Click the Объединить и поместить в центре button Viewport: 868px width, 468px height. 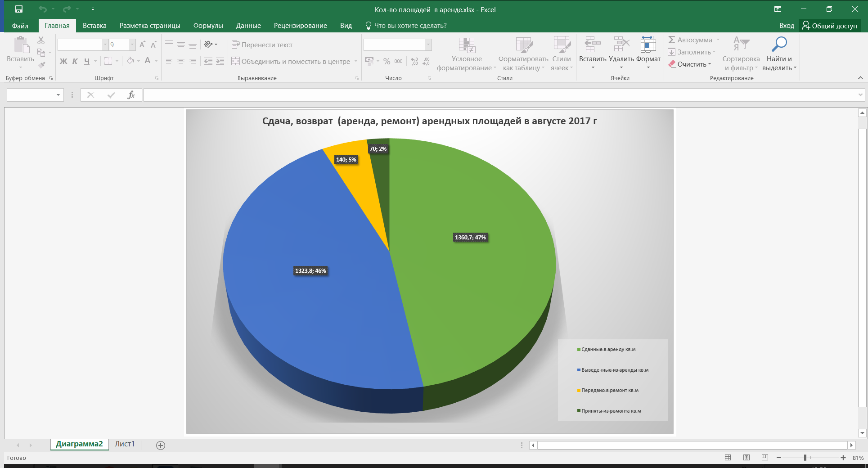coord(291,61)
